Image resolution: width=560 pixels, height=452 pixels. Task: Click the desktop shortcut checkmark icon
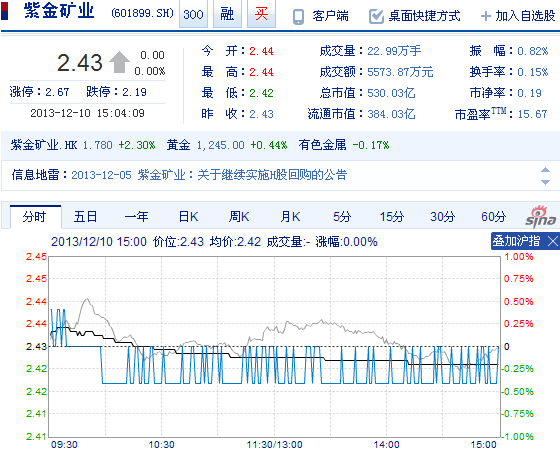(x=376, y=16)
